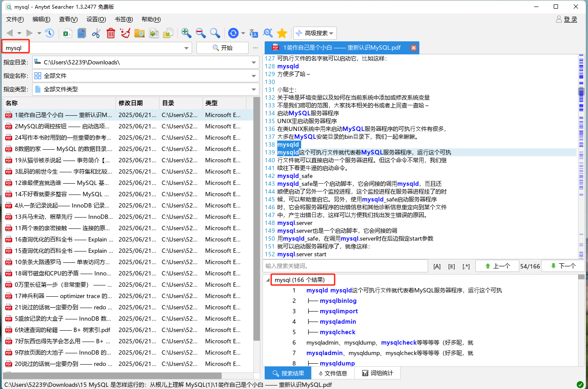Image resolution: width=588 pixels, height=389 pixels.
Task: Go back with the left arrow toolbar icon
Action: point(9,33)
